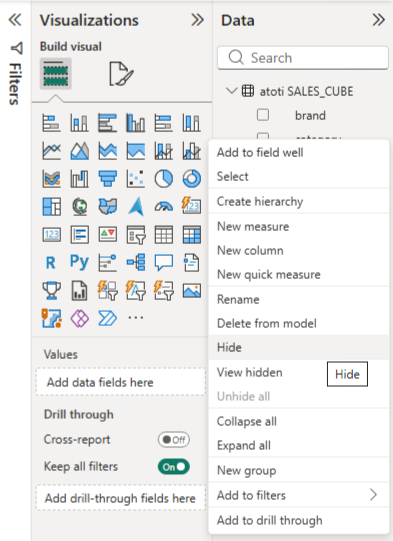Screen dimensions: 393x541
Task: Select the clustered bar chart visual
Action: (x=107, y=123)
